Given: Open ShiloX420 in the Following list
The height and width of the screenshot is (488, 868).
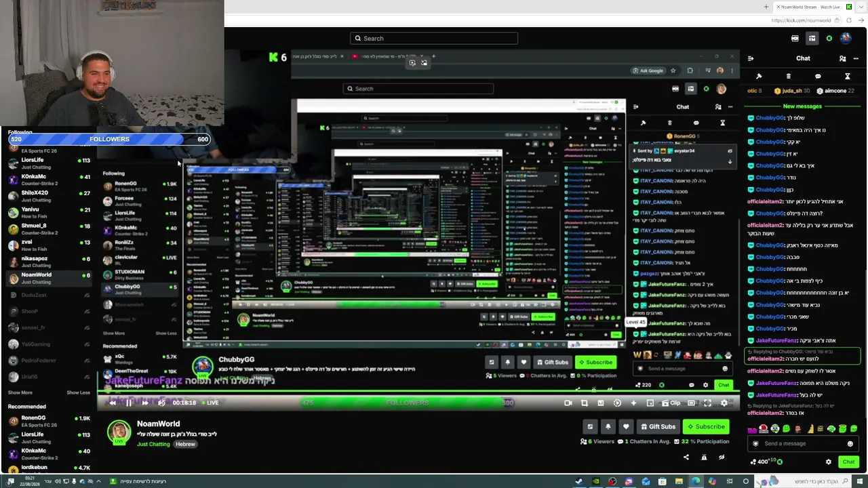Looking at the screenshot, I should [49, 196].
